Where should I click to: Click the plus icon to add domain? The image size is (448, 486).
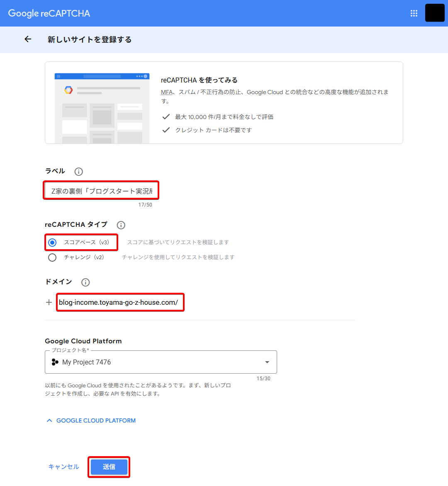[49, 302]
